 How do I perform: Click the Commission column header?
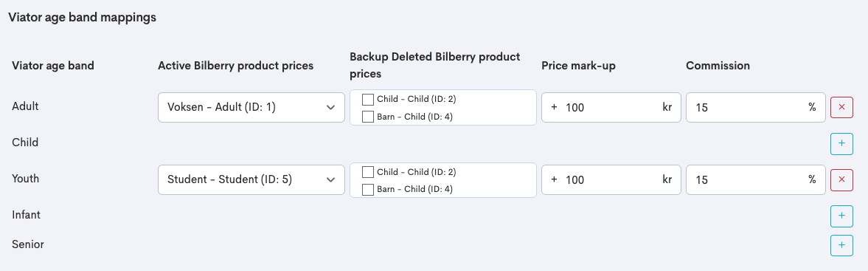(x=718, y=66)
